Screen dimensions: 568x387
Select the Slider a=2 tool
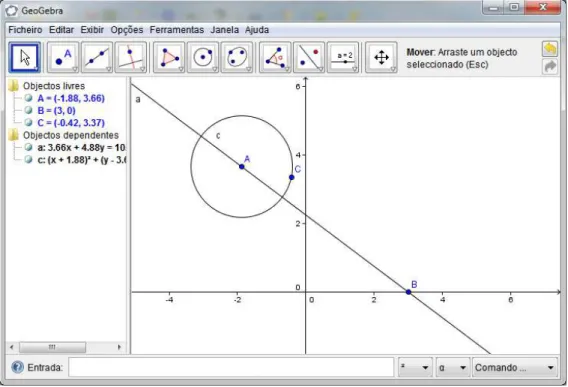[x=343, y=58]
